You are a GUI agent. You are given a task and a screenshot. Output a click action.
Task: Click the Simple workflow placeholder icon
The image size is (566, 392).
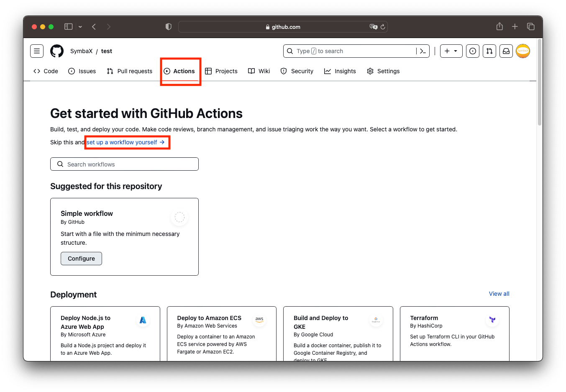179,217
